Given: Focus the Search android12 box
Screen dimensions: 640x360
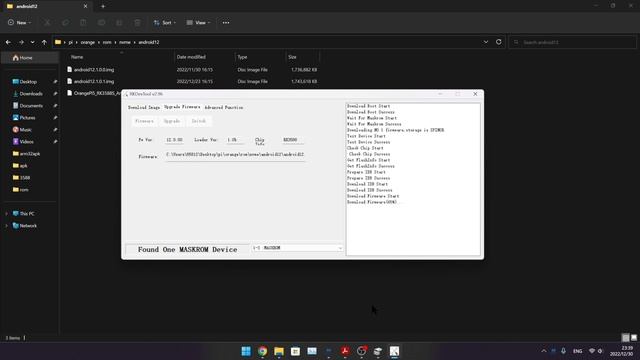Looking at the screenshot, I should (x=572, y=42).
